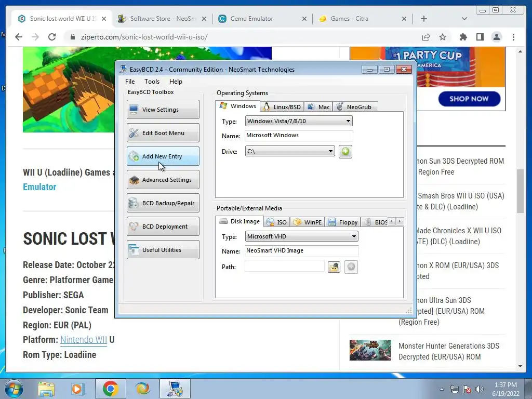The image size is (532, 399).
Task: Open View Settings in EasyBCD Toolbox
Action: coord(163,109)
